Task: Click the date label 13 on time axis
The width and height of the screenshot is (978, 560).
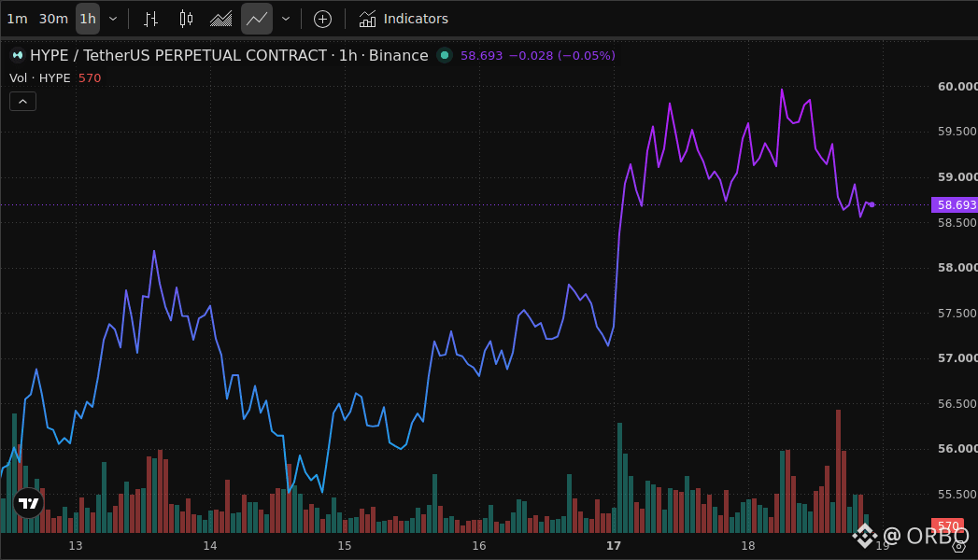Action: pyautogui.click(x=76, y=546)
